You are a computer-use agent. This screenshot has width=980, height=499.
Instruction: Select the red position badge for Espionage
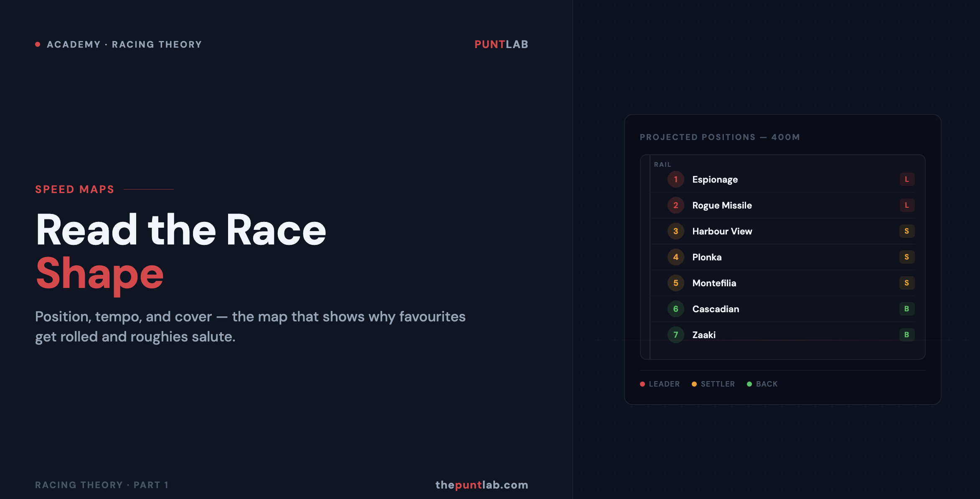coord(675,179)
